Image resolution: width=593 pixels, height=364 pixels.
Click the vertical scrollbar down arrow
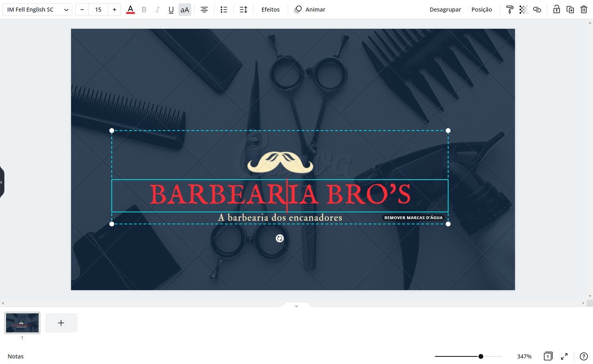pyautogui.click(x=590, y=297)
